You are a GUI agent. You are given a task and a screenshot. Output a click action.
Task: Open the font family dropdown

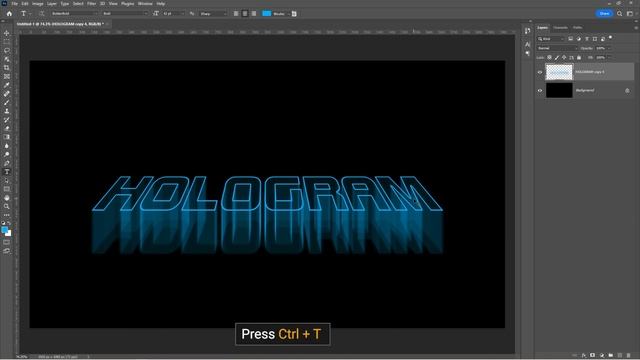point(75,13)
